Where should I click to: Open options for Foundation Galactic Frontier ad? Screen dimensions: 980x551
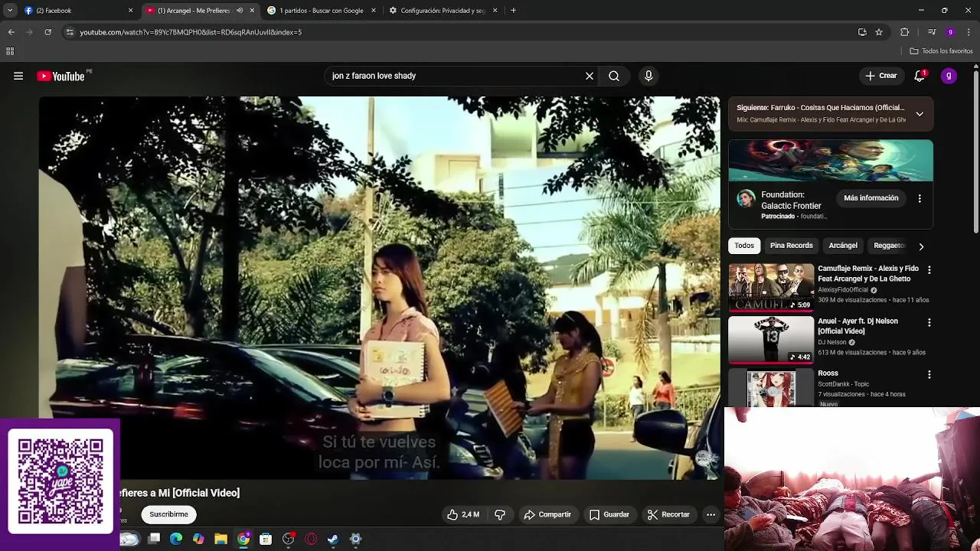[x=920, y=198]
